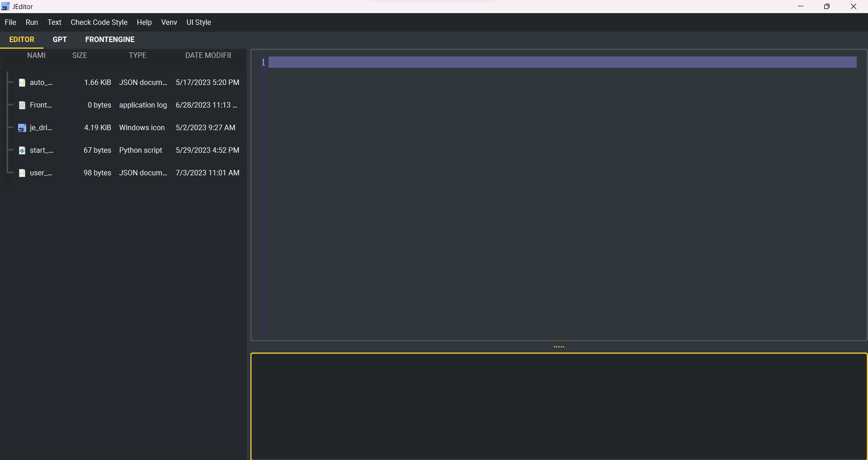This screenshot has width=868, height=460.
Task: Select the user_... file name
Action: [x=41, y=173]
